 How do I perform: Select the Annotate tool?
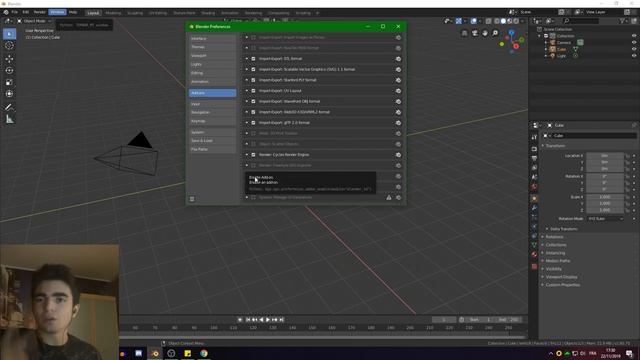(9, 107)
